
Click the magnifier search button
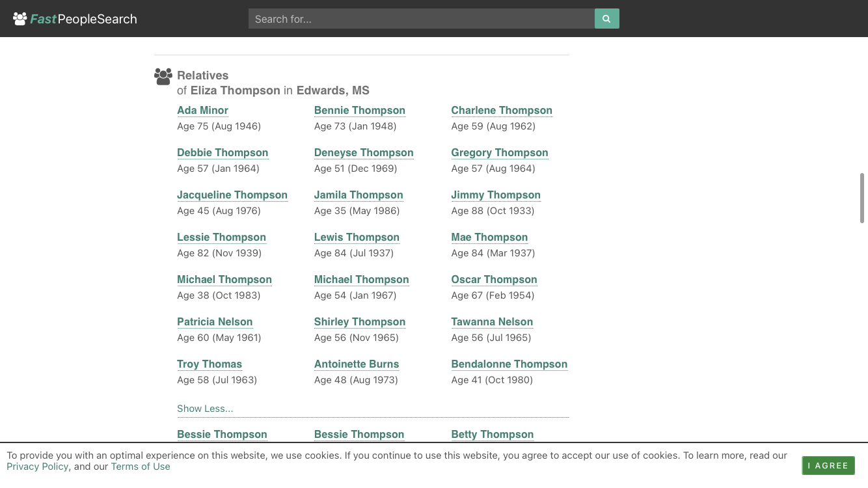point(606,19)
